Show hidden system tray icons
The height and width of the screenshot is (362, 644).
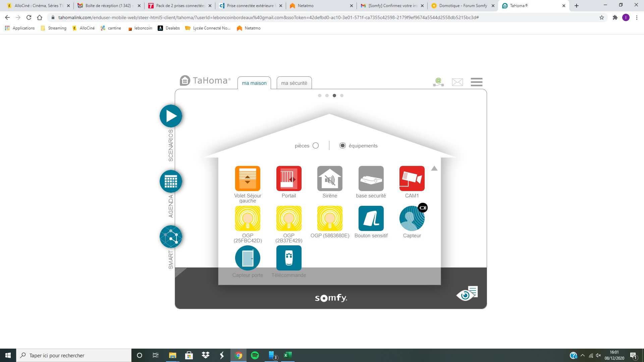pyautogui.click(x=583, y=355)
